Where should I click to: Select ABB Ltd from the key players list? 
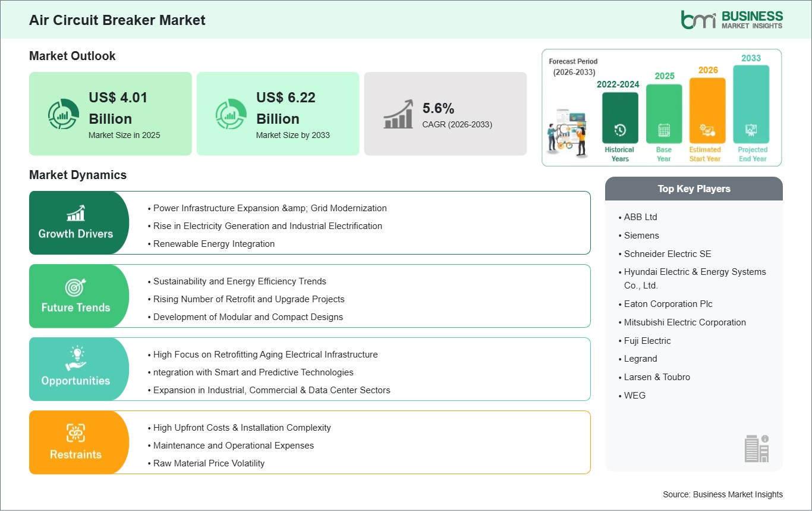(x=640, y=217)
